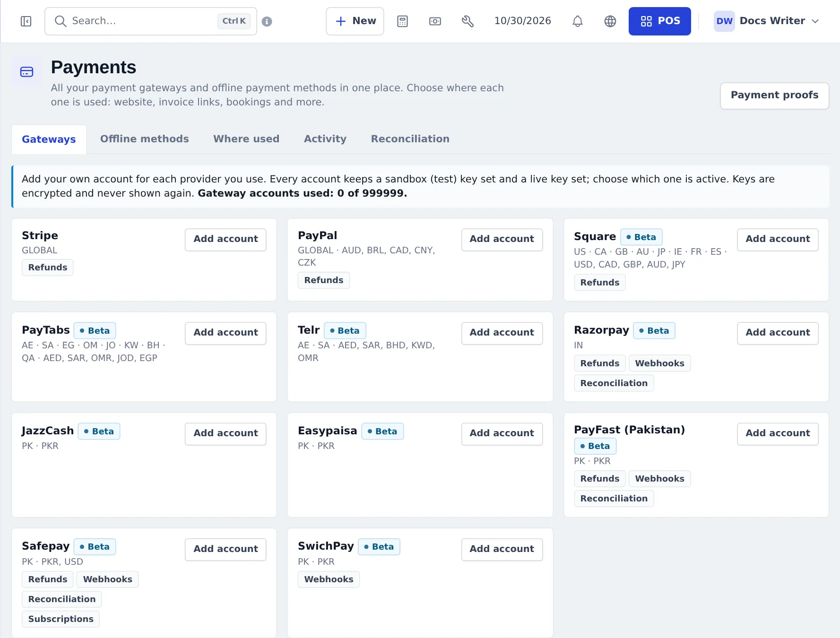Click Webhooks tag under PayFast (Pakistan)

(x=659, y=479)
